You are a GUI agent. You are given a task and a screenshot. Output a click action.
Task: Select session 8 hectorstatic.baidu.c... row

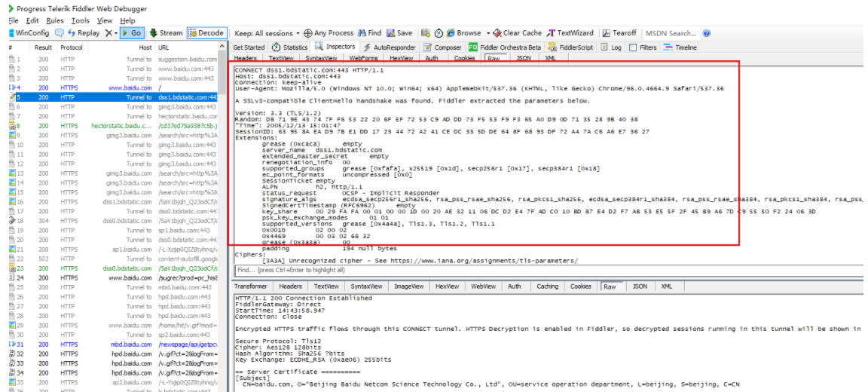114,126
